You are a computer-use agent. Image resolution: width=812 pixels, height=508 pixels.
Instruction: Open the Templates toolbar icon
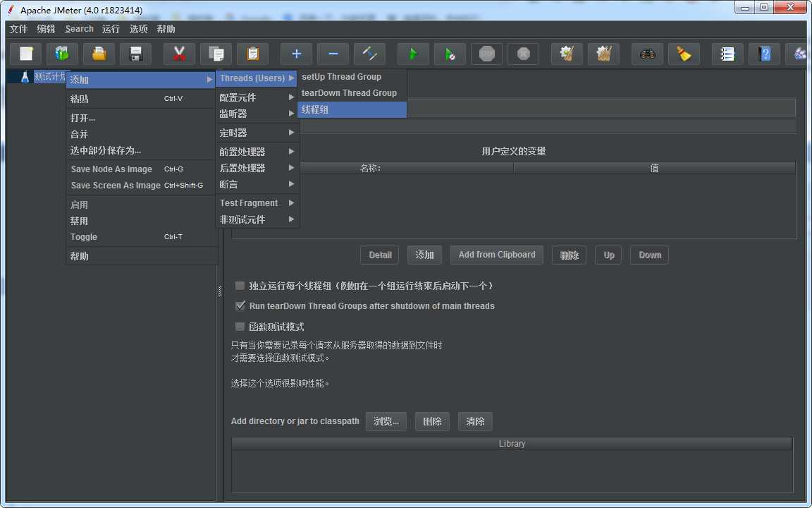[x=62, y=54]
